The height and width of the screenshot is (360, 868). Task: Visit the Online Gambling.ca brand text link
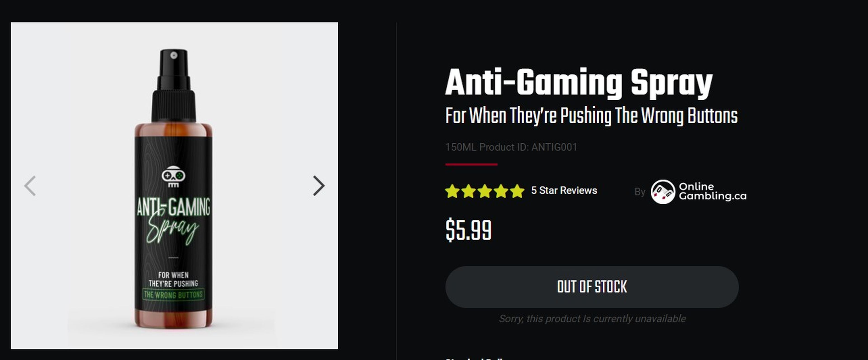click(x=712, y=191)
